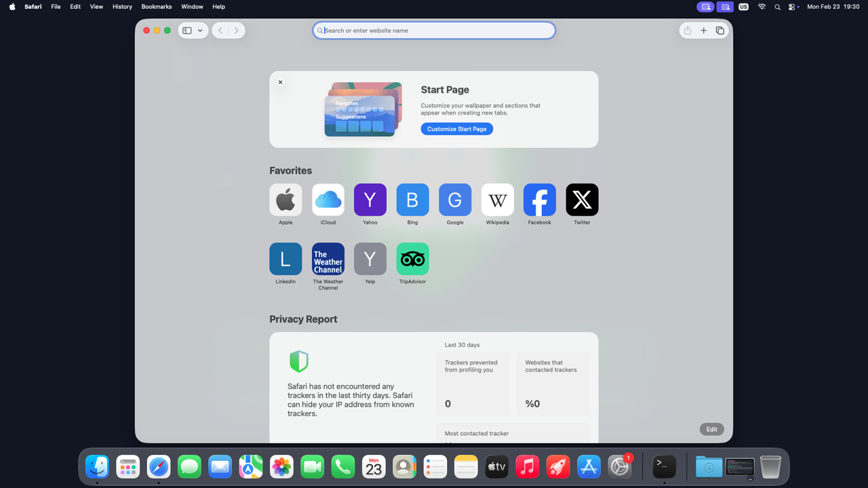Dismiss the Start Page banner
The height and width of the screenshot is (488, 868).
pos(280,82)
